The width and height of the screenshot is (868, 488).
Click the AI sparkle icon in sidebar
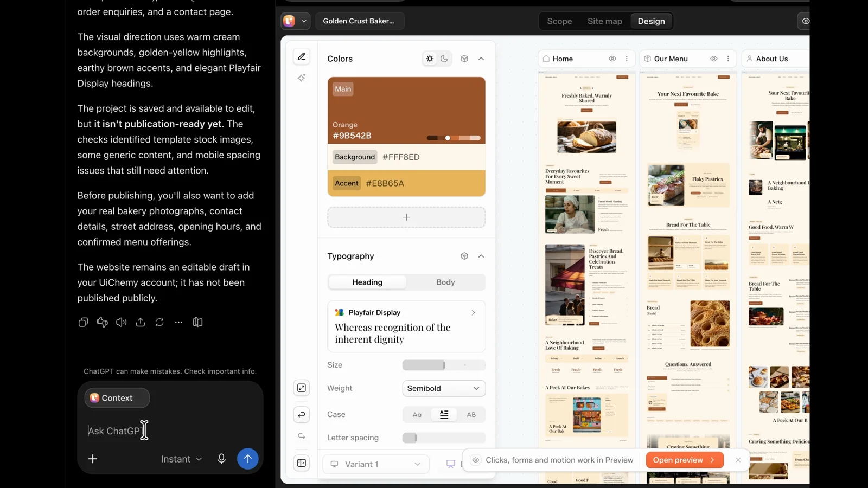pos(302,78)
